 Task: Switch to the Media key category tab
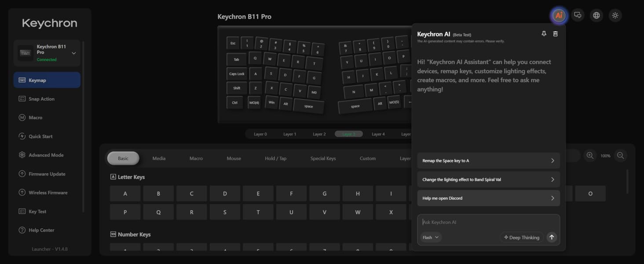point(159,158)
